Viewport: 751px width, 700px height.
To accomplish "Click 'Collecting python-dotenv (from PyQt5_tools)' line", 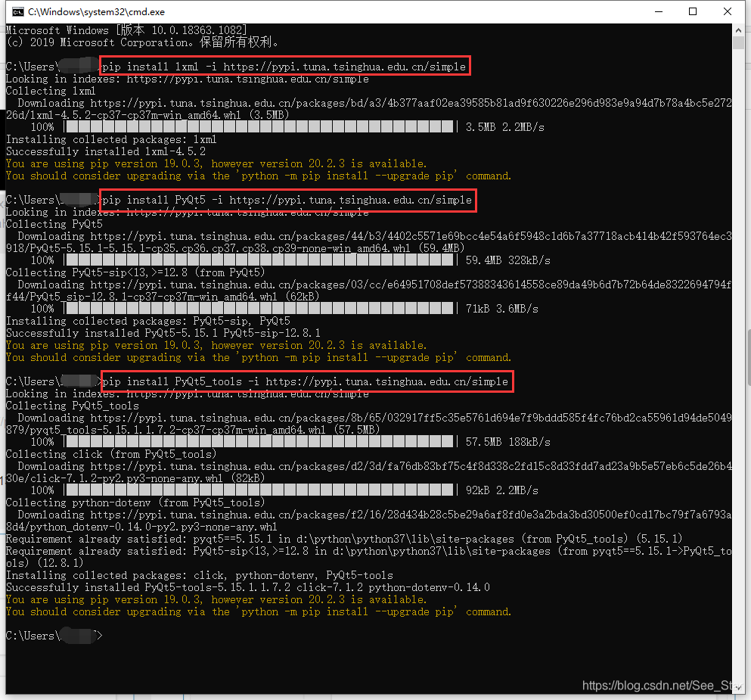I will [x=135, y=502].
